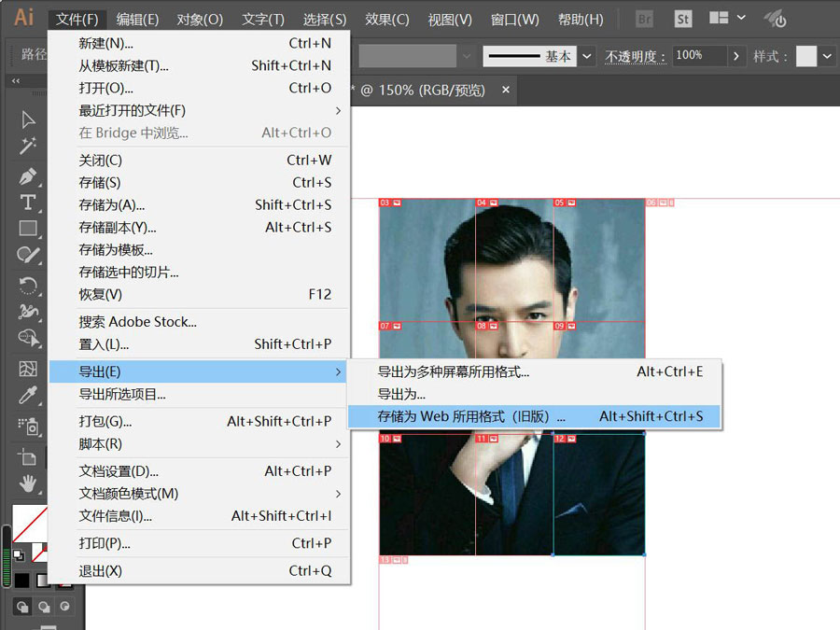Click the Fill color box
The image size is (840, 630).
[x=30, y=523]
